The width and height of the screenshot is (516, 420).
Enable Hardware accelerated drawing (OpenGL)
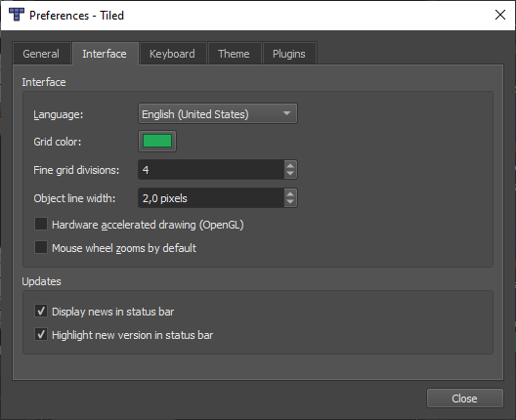[x=41, y=225]
